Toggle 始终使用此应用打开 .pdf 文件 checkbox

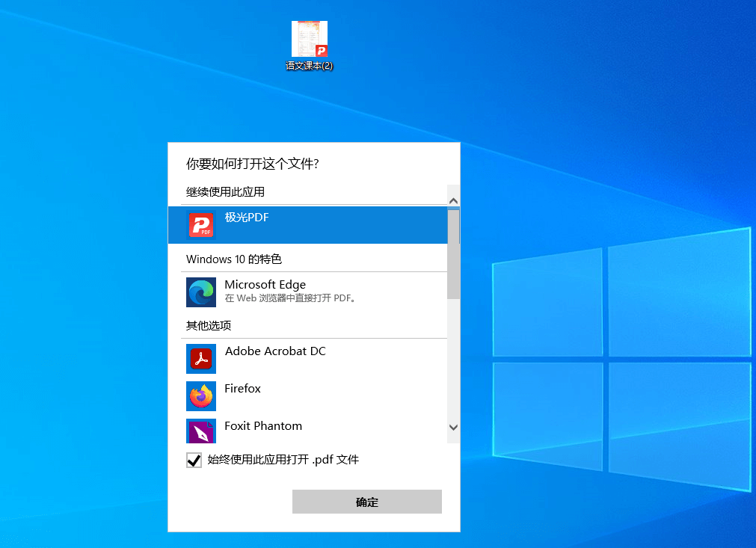[194, 461]
